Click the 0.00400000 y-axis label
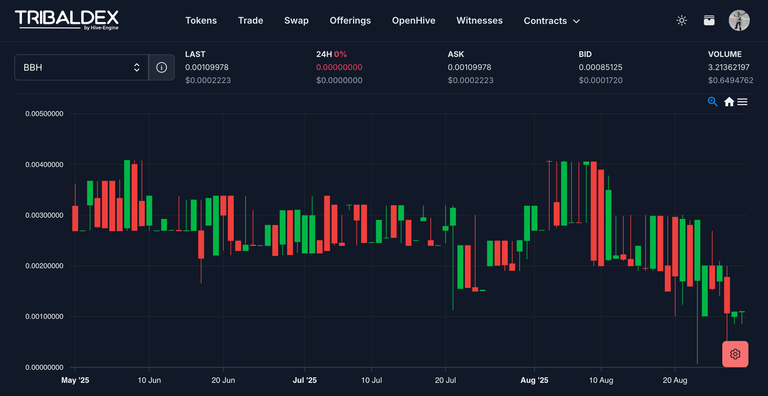This screenshot has width=768, height=396. coord(44,165)
